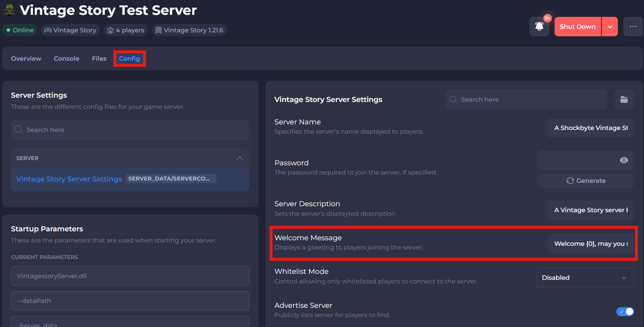The width and height of the screenshot is (644, 327).
Task: Click the VintagestoryServer.dll parameter field
Action: (x=130, y=276)
